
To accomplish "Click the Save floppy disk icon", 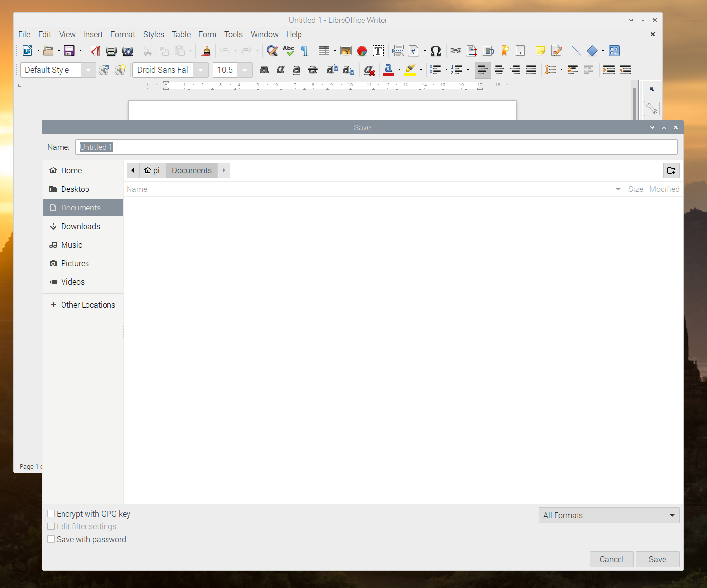I will (69, 51).
